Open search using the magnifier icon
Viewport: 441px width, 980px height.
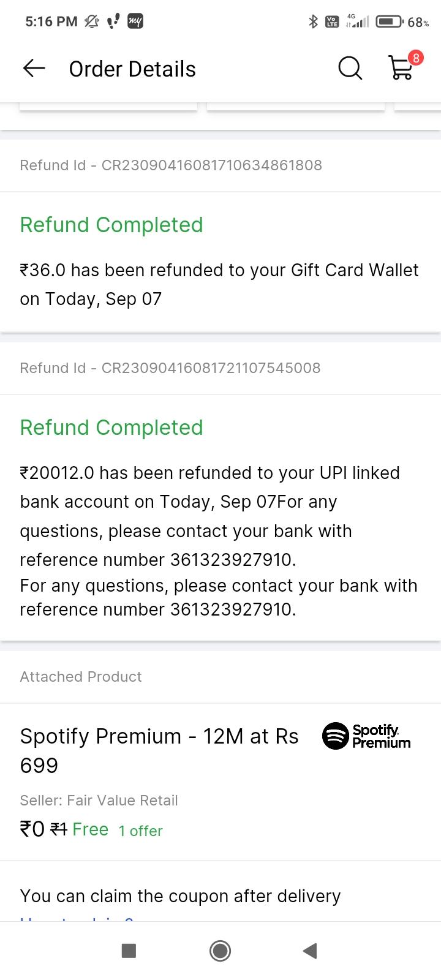350,69
